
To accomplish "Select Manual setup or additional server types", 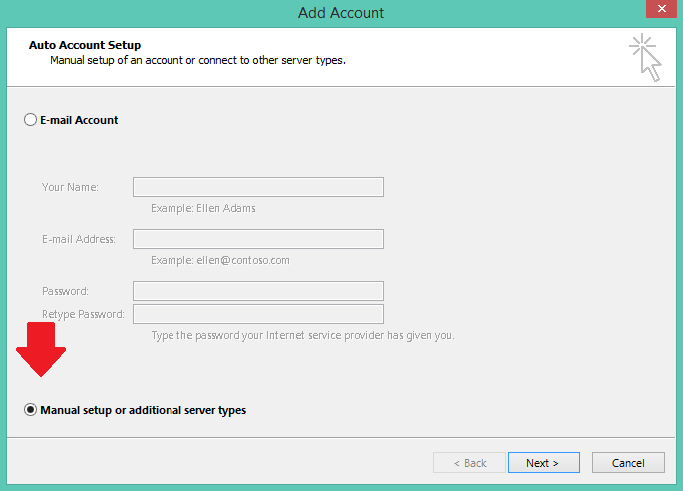I will coord(30,410).
